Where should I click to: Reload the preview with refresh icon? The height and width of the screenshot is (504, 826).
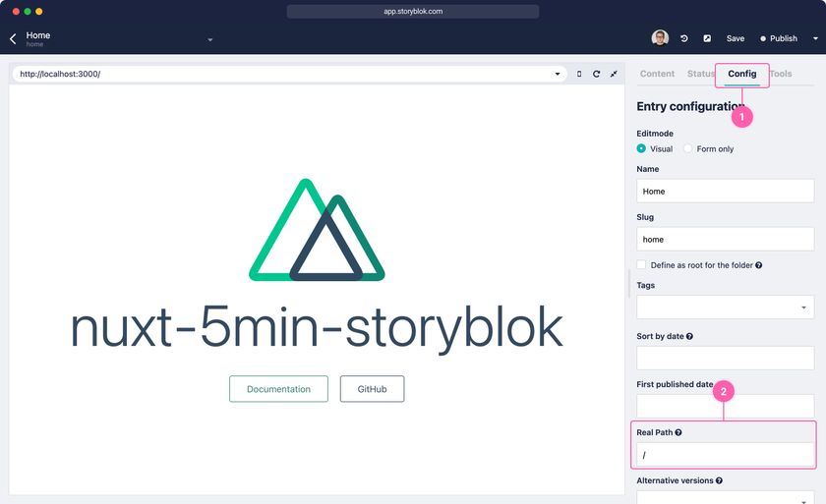[596, 75]
